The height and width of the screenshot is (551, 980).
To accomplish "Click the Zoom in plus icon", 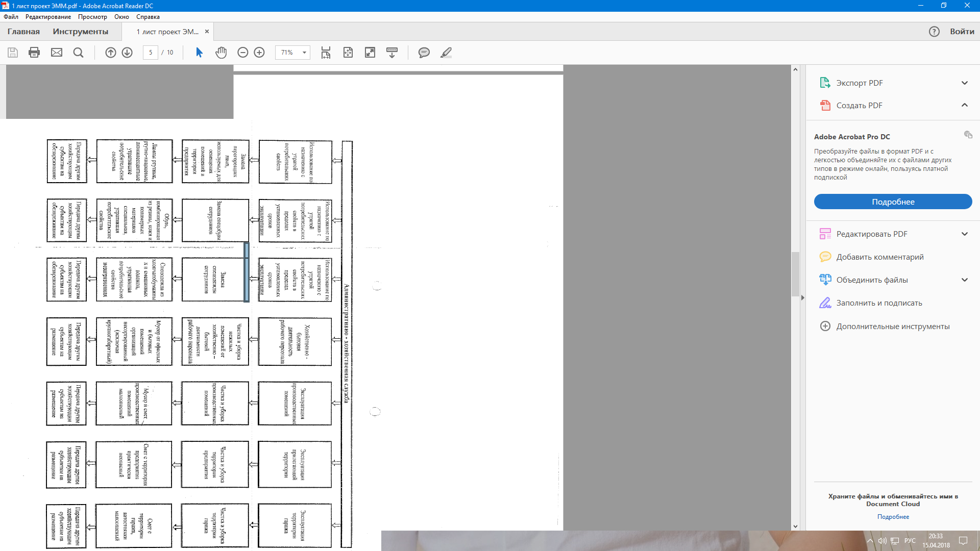I will point(259,53).
